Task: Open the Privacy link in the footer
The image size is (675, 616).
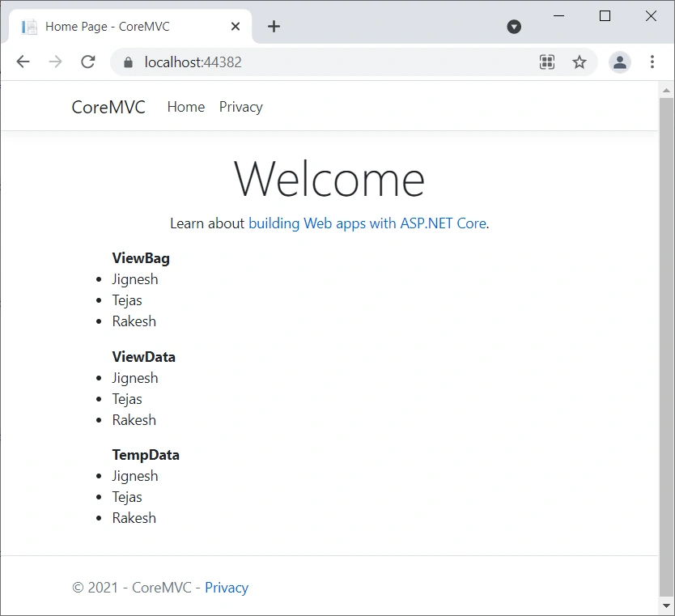Action: coord(227,588)
